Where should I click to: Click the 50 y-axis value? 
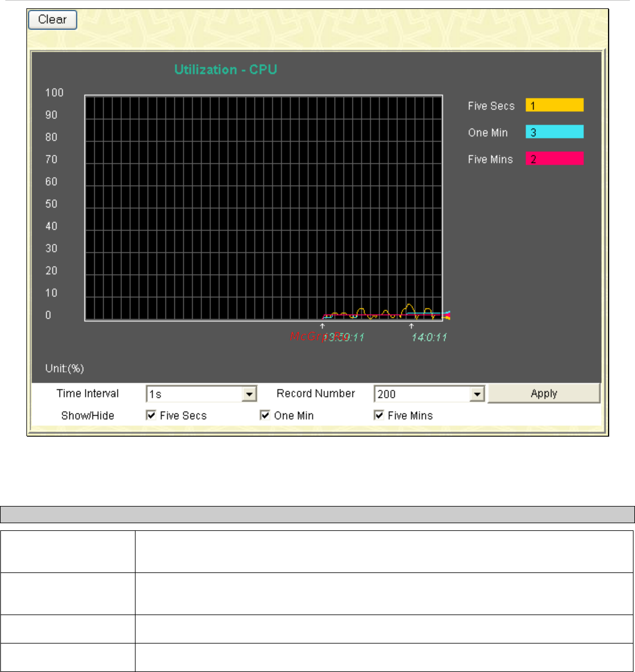pos(51,204)
